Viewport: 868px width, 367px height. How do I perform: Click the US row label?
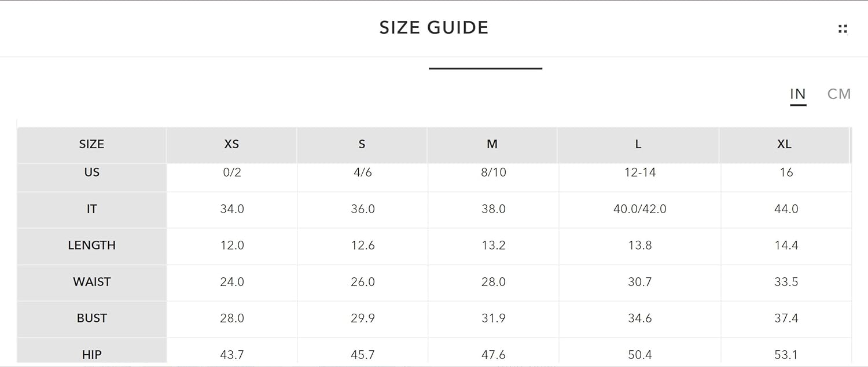(x=92, y=173)
